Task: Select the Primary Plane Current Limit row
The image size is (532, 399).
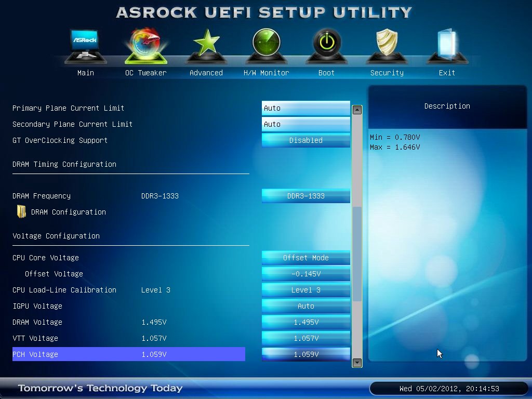Action: [68, 108]
